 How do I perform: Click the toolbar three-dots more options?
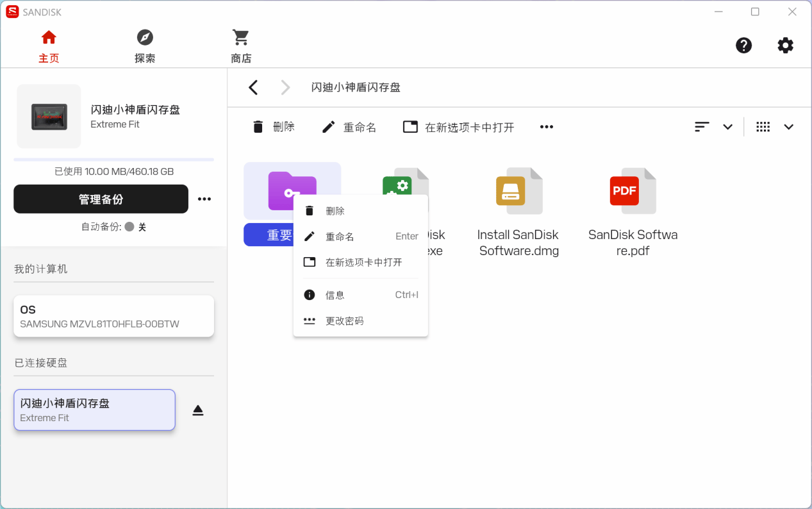point(546,127)
